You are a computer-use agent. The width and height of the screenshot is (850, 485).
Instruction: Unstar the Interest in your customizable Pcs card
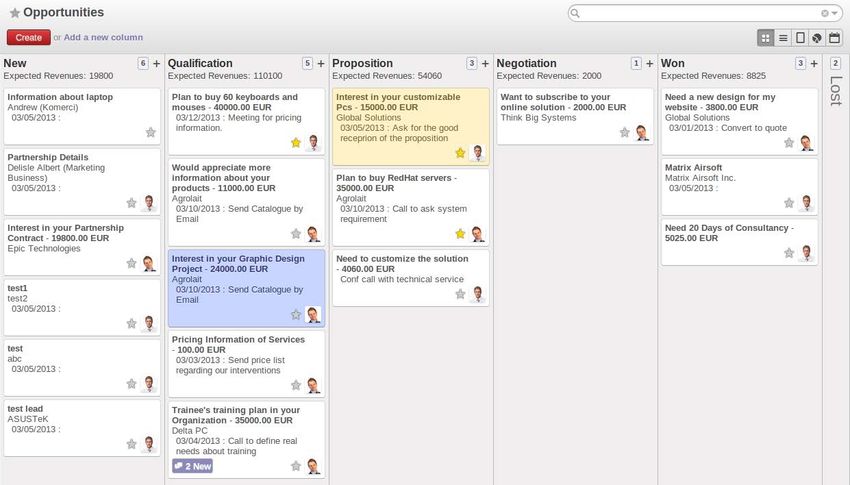460,153
